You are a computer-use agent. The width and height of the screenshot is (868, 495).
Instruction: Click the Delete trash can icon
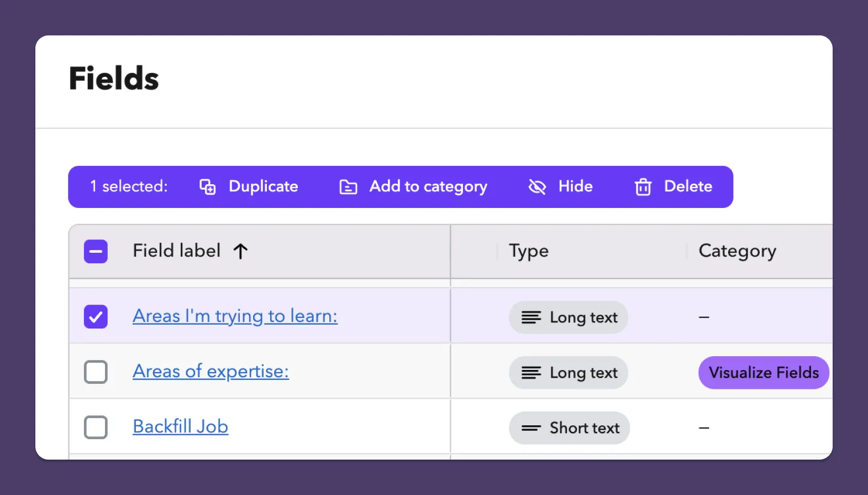tap(643, 187)
